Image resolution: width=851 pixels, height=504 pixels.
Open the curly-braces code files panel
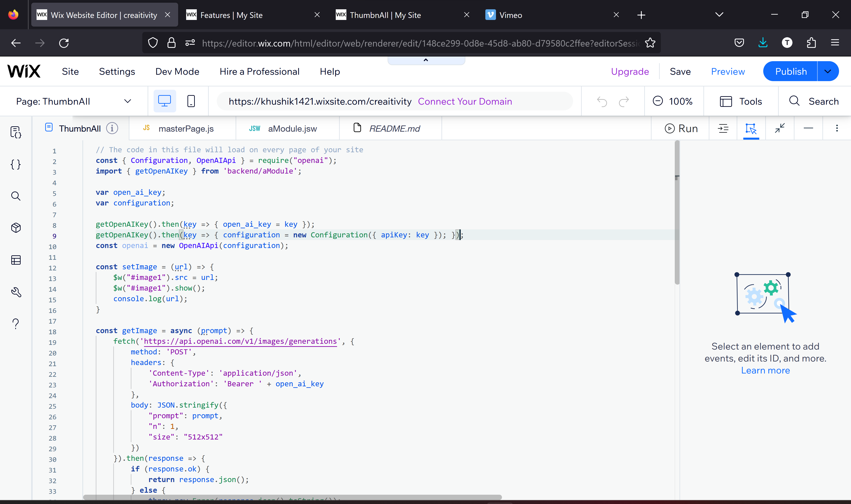[16, 164]
